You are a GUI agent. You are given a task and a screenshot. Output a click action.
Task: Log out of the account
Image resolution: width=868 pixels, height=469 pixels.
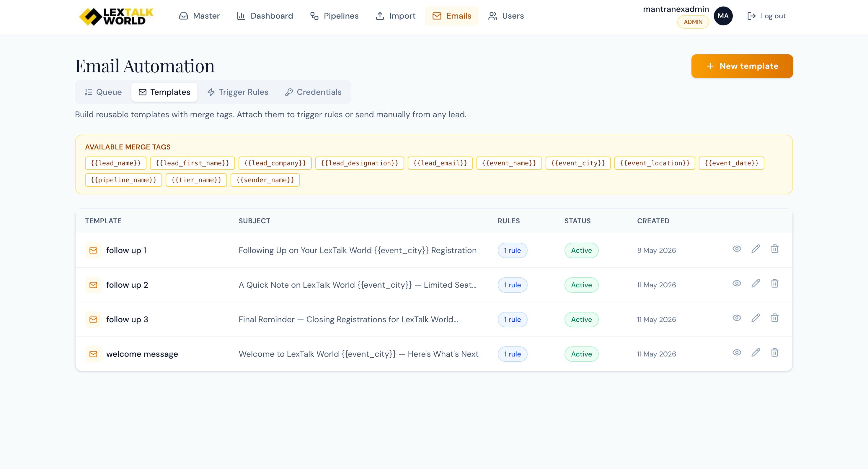click(x=766, y=16)
